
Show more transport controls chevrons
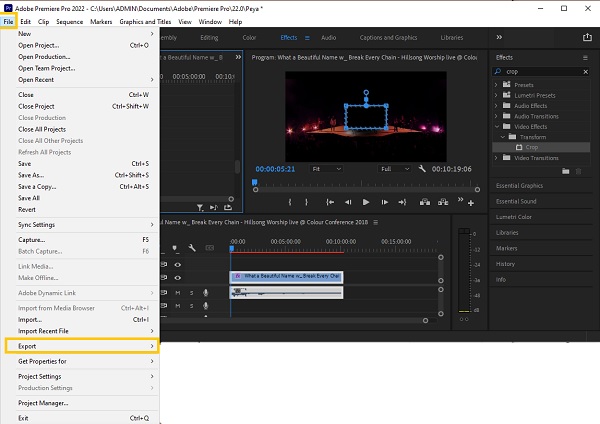(x=460, y=199)
